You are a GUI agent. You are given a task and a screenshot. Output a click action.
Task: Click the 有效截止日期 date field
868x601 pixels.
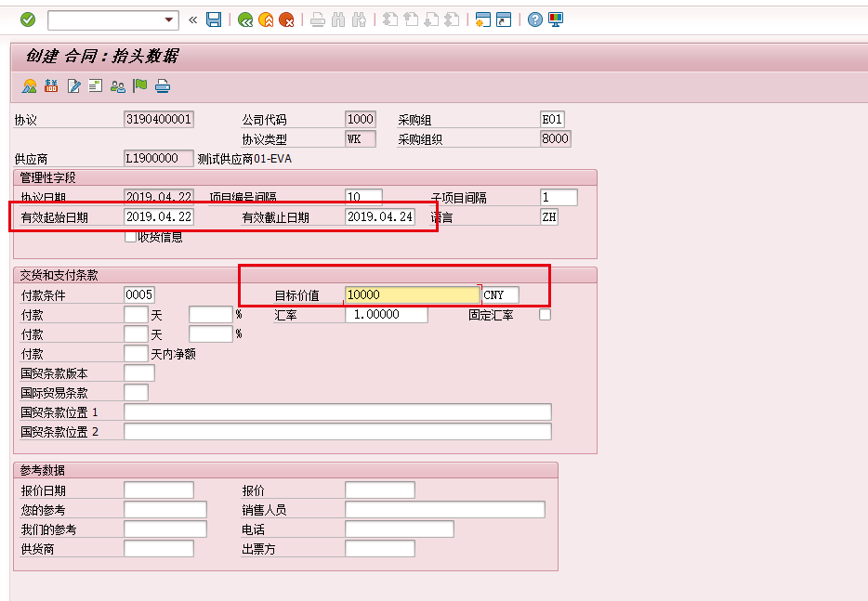(382, 216)
